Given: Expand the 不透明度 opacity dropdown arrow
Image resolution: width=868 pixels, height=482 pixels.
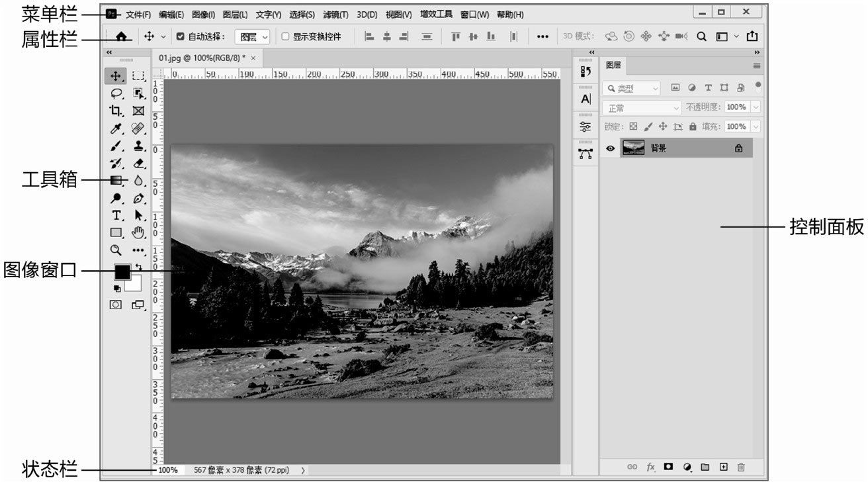Looking at the screenshot, I should pyautogui.click(x=756, y=107).
